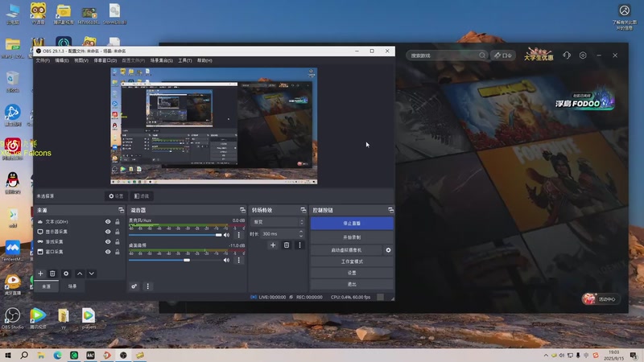
Task: Lock the 文本 (GDI+) source
Action: [x=118, y=222]
